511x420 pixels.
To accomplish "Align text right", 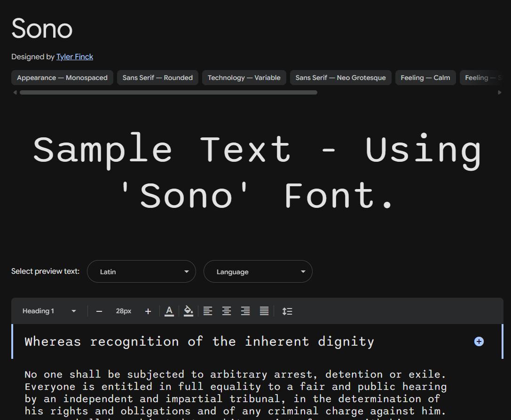I will [x=245, y=311].
